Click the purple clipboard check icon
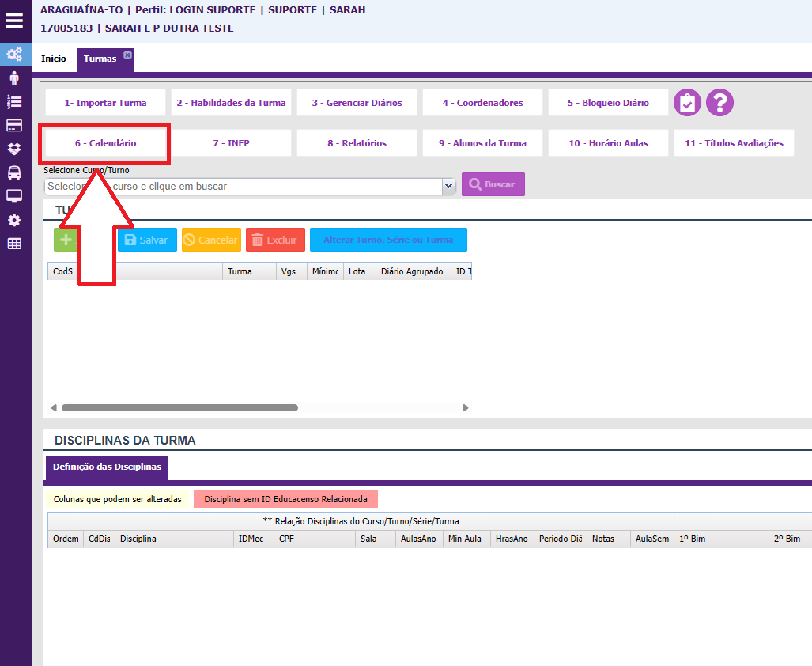 687,103
